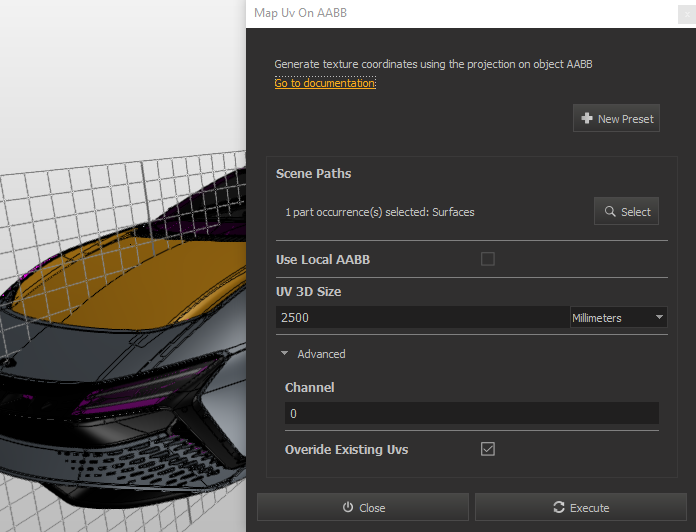Click the Use Local AABB label

coord(322,260)
